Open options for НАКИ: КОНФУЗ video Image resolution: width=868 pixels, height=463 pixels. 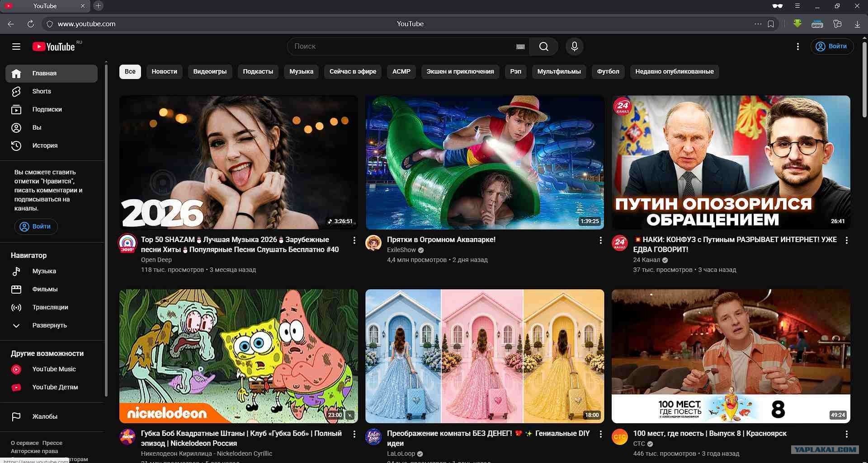(847, 240)
